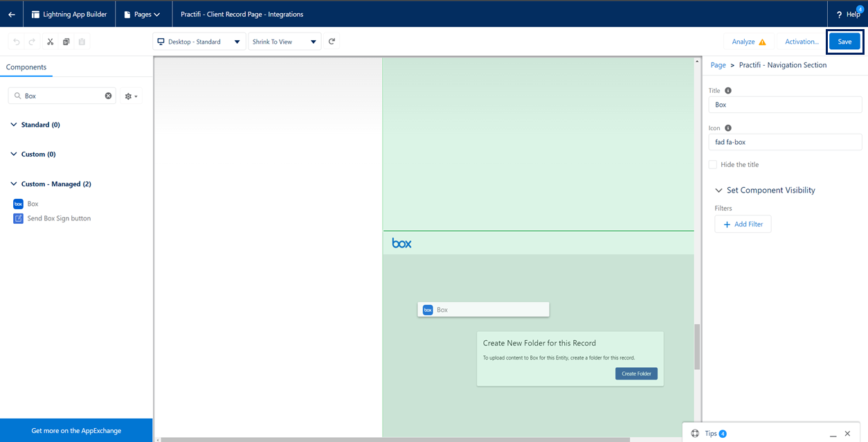Open the Activation... dialog
The image size is (868, 442).
pos(802,42)
